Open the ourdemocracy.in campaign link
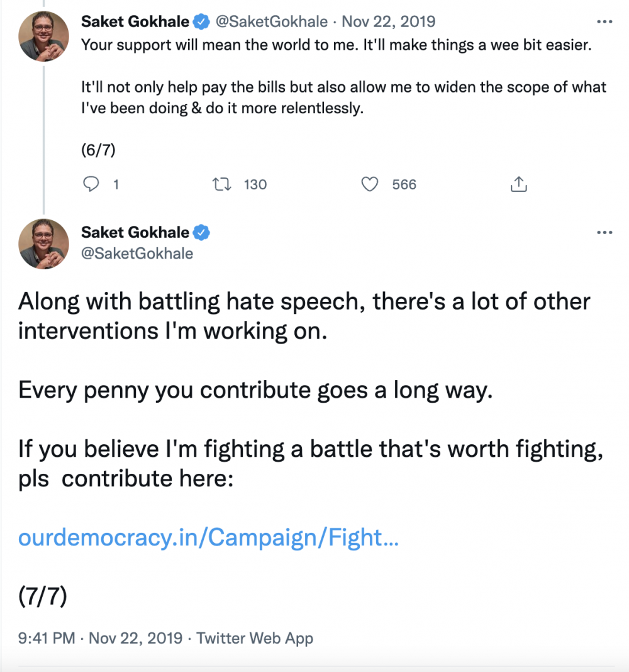629x672 pixels. click(x=208, y=537)
